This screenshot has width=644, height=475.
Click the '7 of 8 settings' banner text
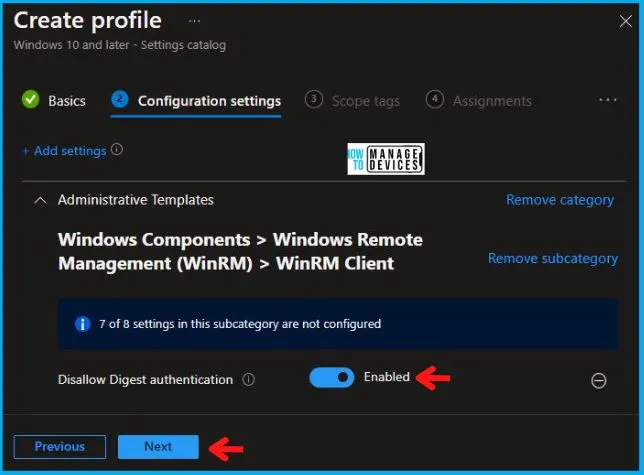click(240, 324)
